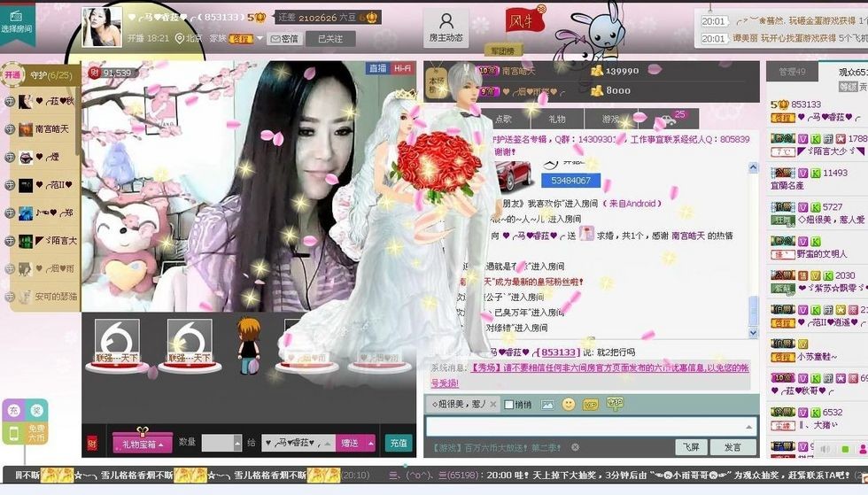Open the 军团榜 ranking tab
Screen dimensions: 868x495
(x=502, y=50)
